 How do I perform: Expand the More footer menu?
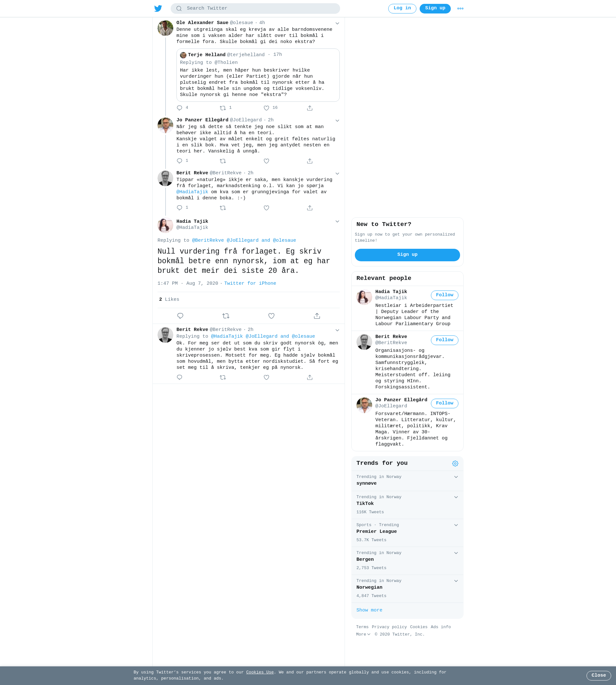(x=363, y=634)
